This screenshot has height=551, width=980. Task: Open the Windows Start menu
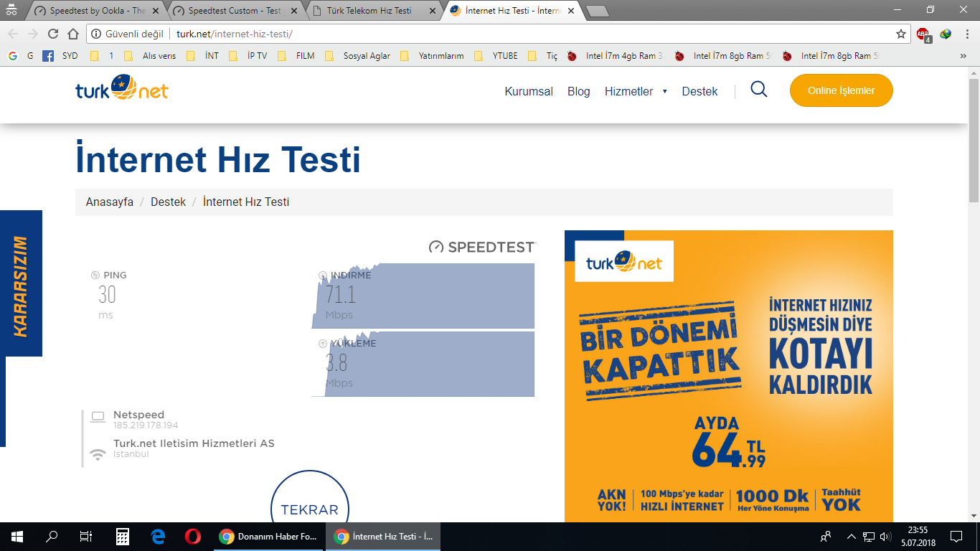tap(17, 537)
